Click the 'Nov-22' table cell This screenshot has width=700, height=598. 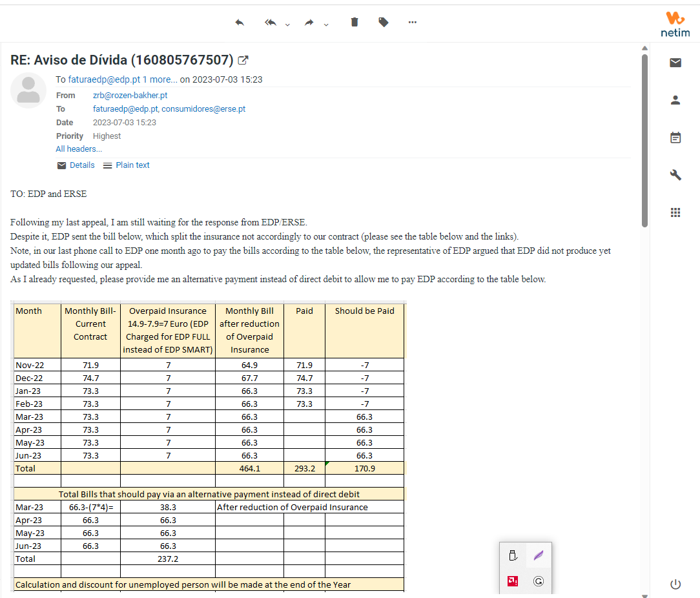point(37,365)
